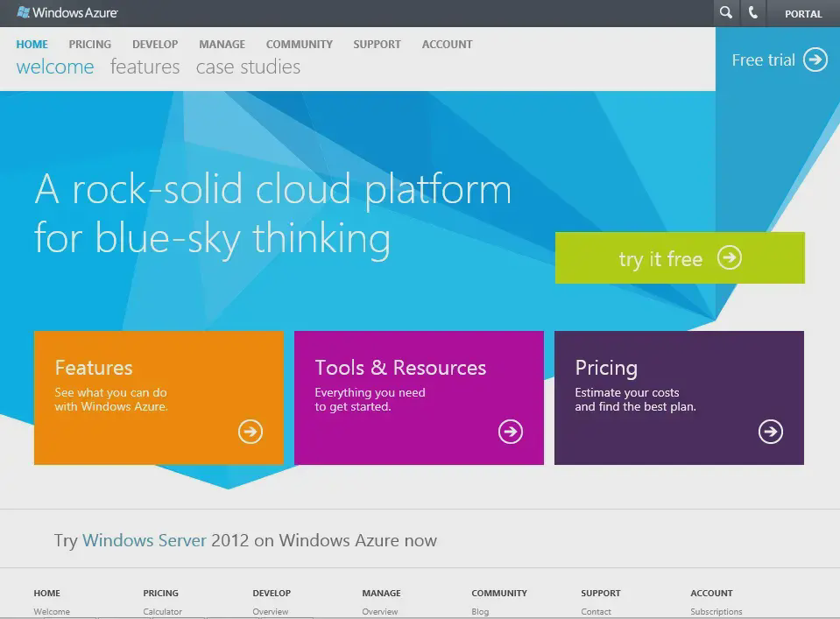This screenshot has height=619, width=840.
Task: Open the DEVELOP menu in top navigation
Action: point(155,44)
